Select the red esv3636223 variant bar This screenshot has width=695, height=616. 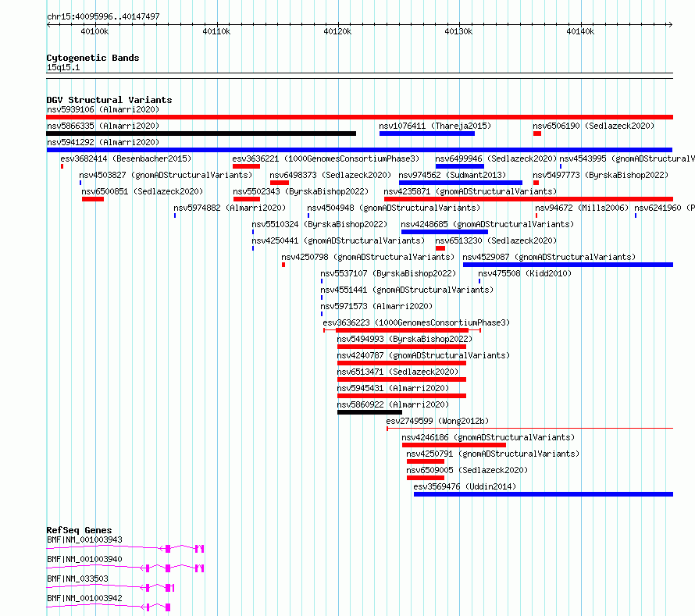point(402,330)
